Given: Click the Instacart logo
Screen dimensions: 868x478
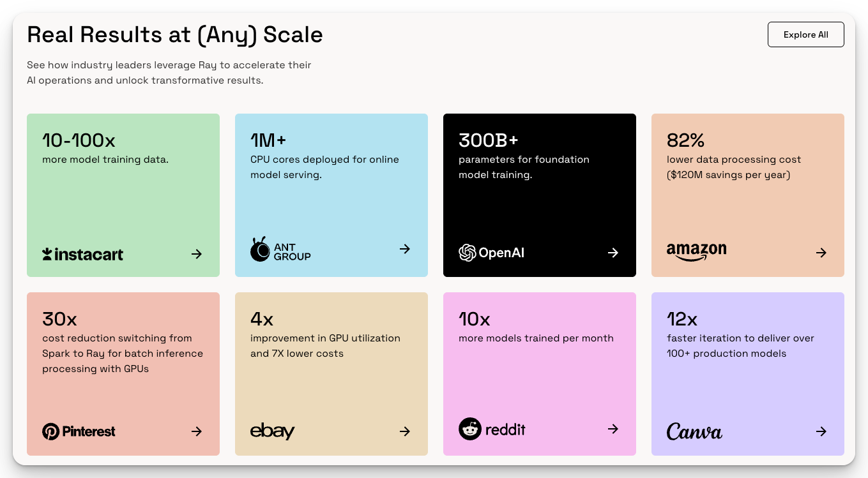Looking at the screenshot, I should pos(82,254).
